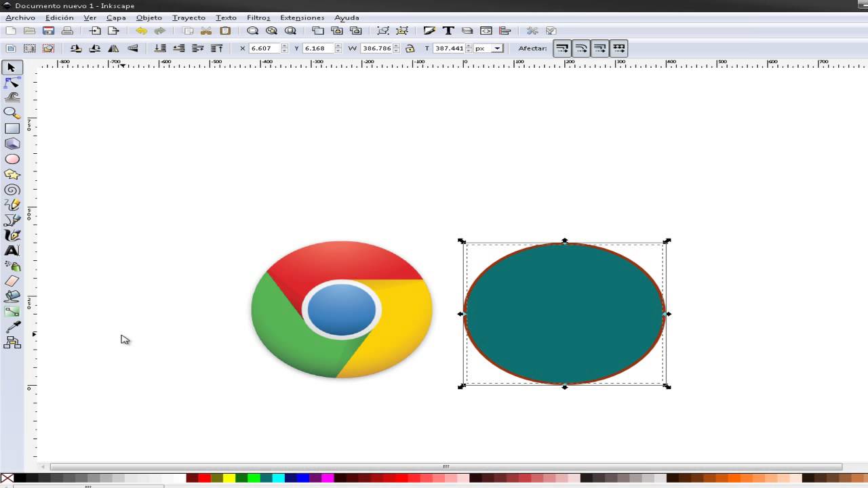Select the Paint Bucket fill tool
The width and height of the screenshot is (868, 488).
click(x=12, y=296)
